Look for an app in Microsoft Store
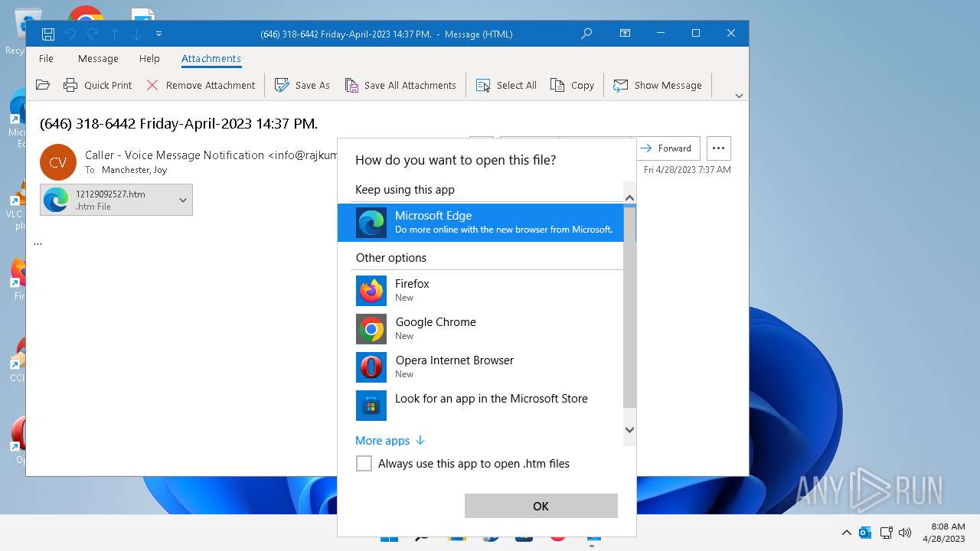This screenshot has width=980, height=551. [481, 406]
